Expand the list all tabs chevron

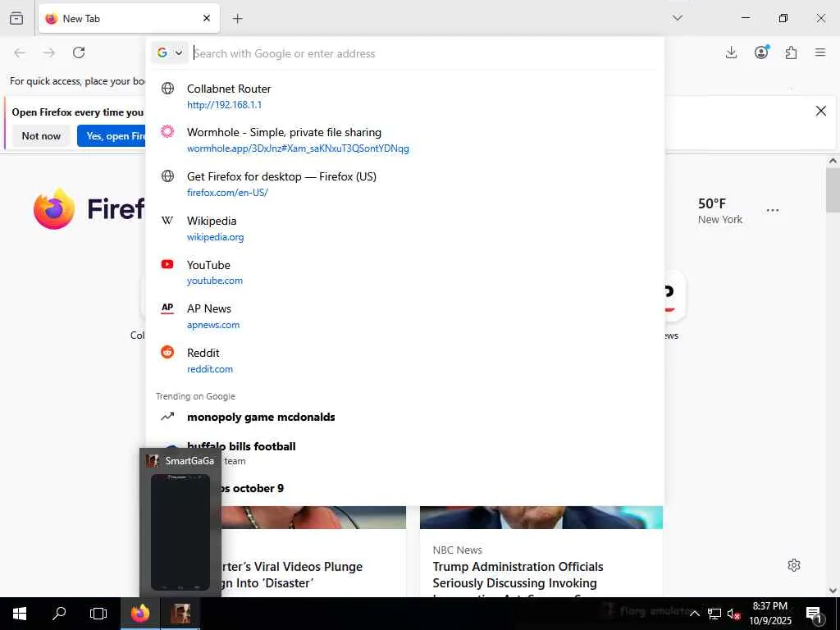tap(677, 18)
